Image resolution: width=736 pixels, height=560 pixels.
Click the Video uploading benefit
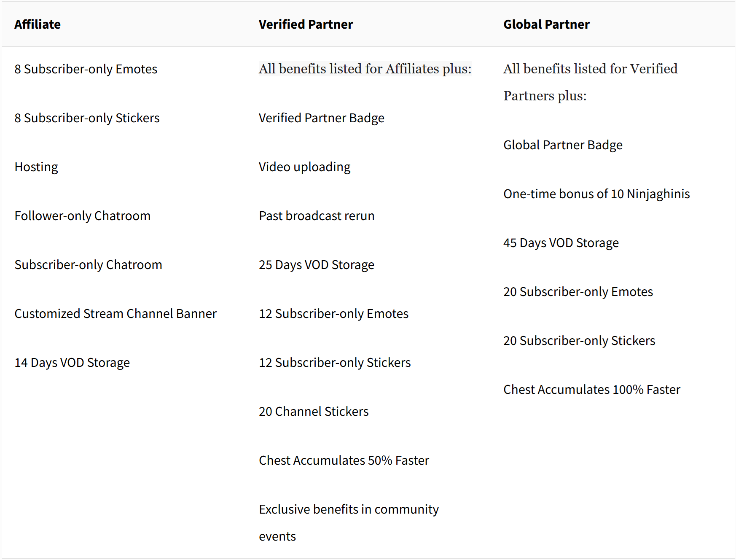[x=304, y=167]
